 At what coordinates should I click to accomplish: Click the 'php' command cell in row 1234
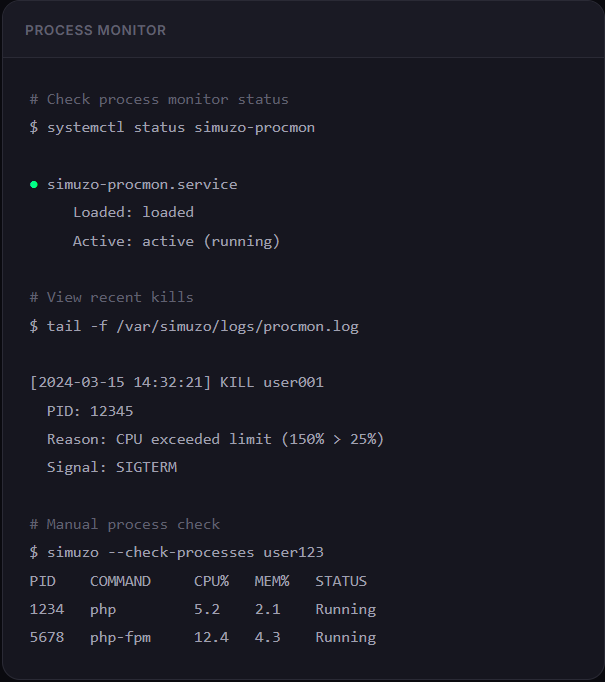[103, 610]
